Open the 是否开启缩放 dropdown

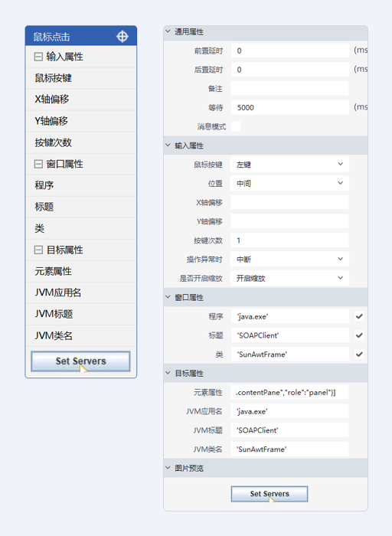pos(290,278)
